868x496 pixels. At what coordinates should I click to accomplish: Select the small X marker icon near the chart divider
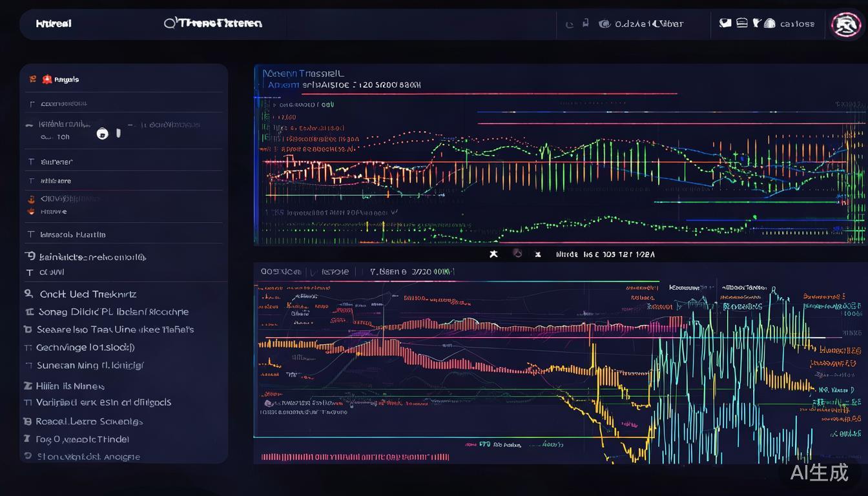point(538,254)
